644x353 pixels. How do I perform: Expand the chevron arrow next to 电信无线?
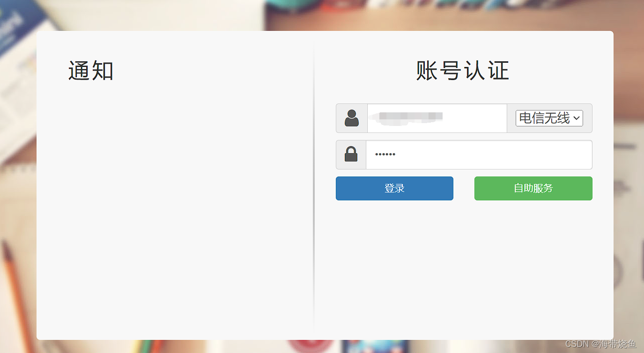(x=577, y=118)
